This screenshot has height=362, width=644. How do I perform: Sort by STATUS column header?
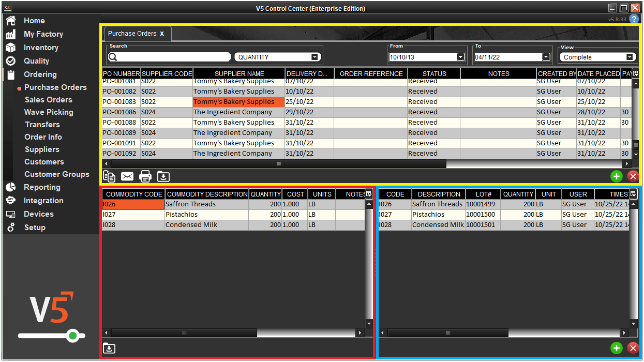click(x=434, y=74)
